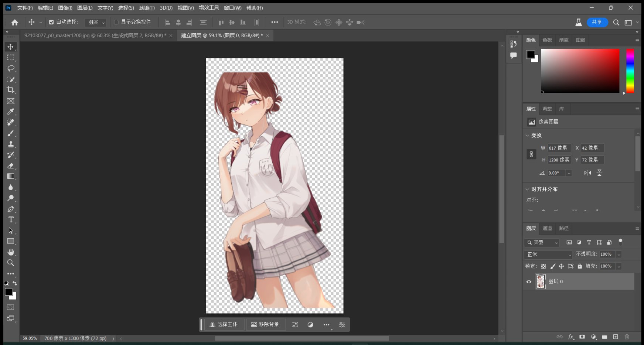The image size is (644, 345).
Task: Switch to the 调整 tab
Action: pyautogui.click(x=547, y=109)
